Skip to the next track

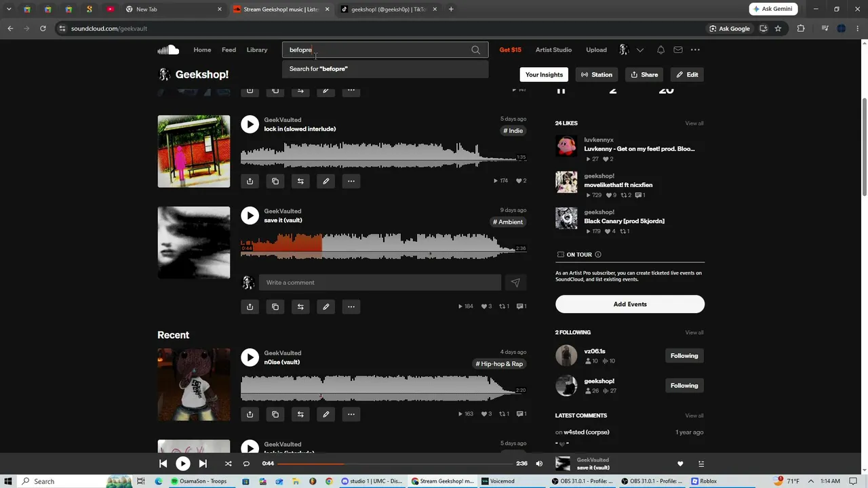[203, 464]
